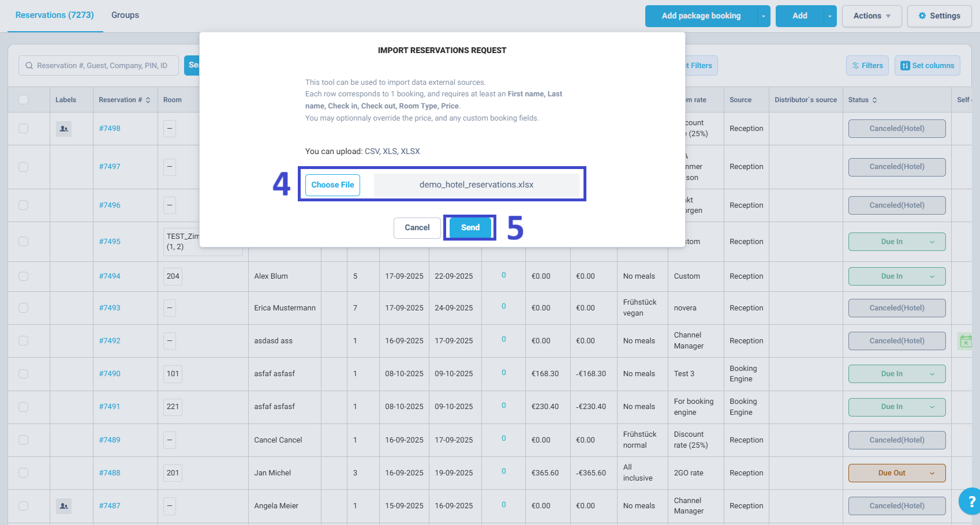Select the checkbox for reservation #7490
This screenshot has width=980, height=525.
[24, 374]
